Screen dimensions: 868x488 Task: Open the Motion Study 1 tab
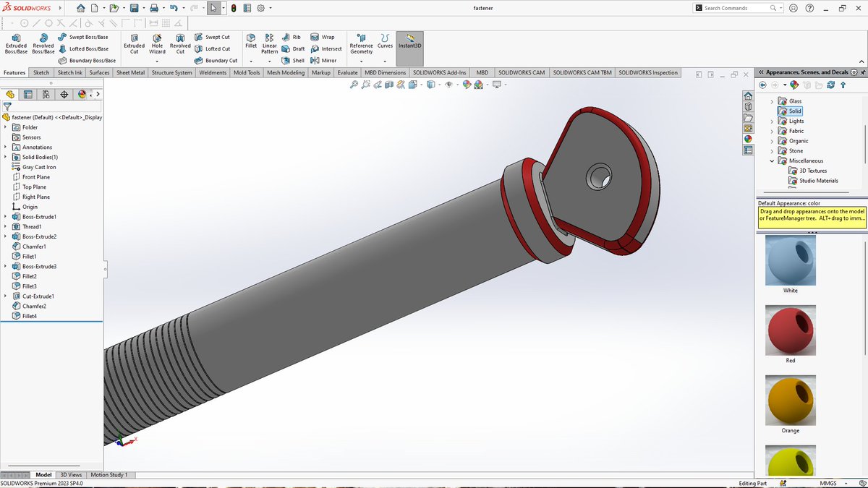pos(109,475)
